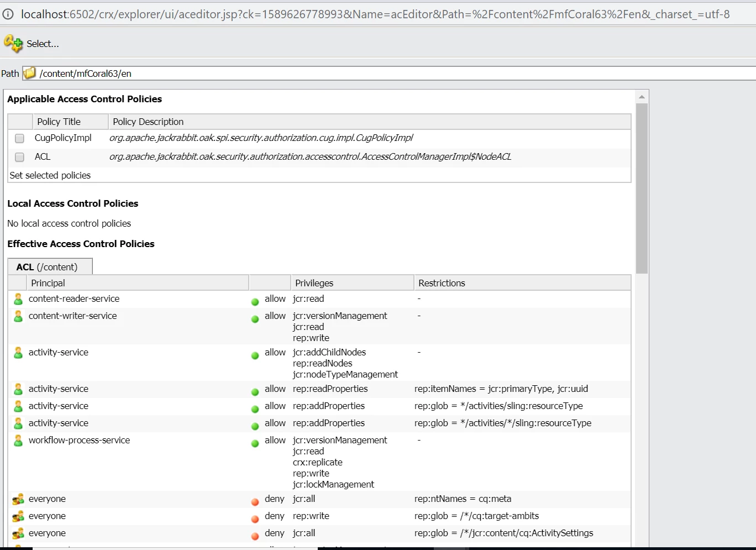Click green allow dot for content-writer-service
Screen dimensions: 756x550
click(x=255, y=319)
